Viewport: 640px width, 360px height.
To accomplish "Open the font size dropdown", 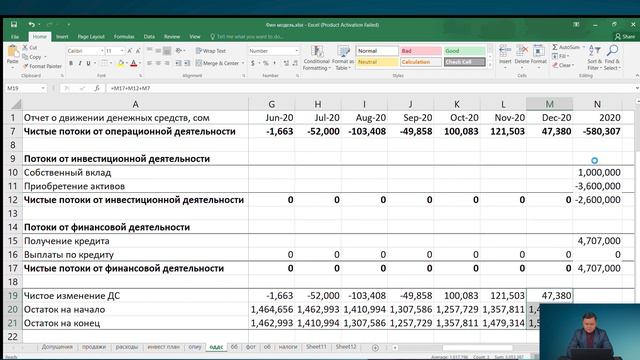I will (122, 51).
